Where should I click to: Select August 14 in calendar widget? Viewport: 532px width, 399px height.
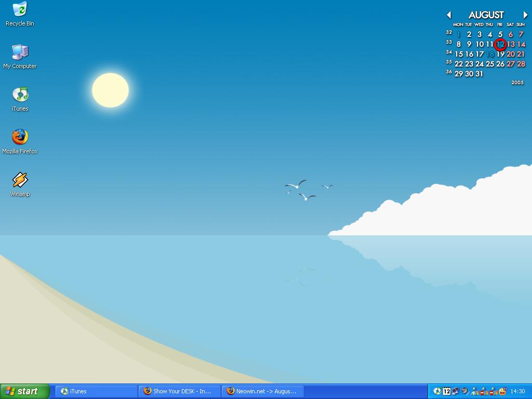tap(521, 44)
